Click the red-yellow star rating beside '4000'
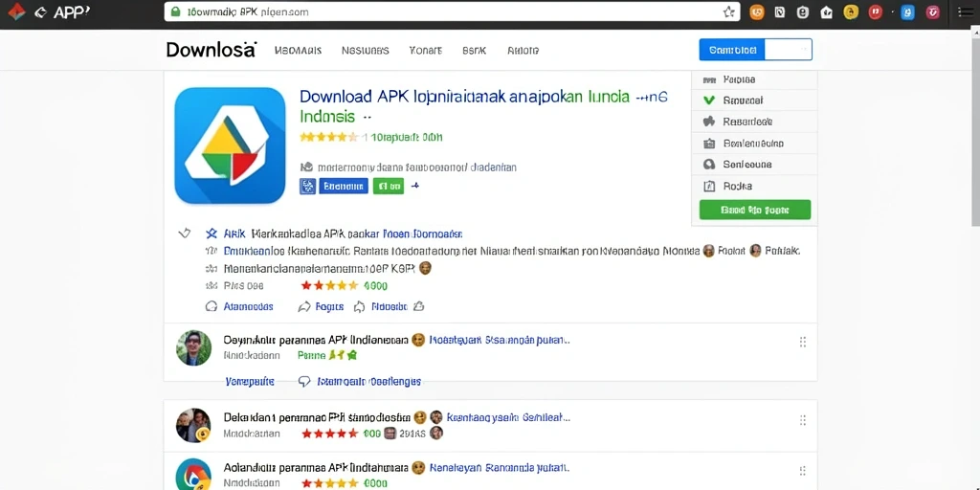Screen dimensions: 980x490 click(x=329, y=285)
